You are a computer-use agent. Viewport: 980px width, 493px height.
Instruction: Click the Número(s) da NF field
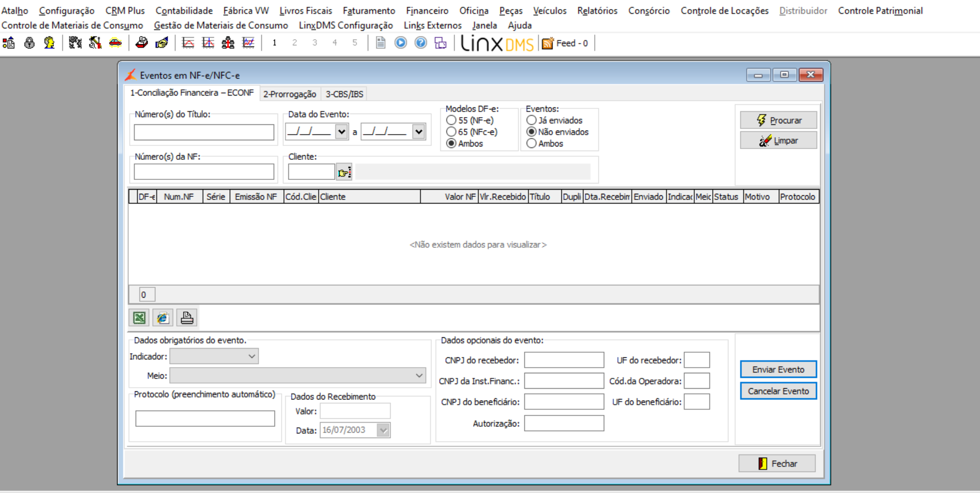(204, 172)
